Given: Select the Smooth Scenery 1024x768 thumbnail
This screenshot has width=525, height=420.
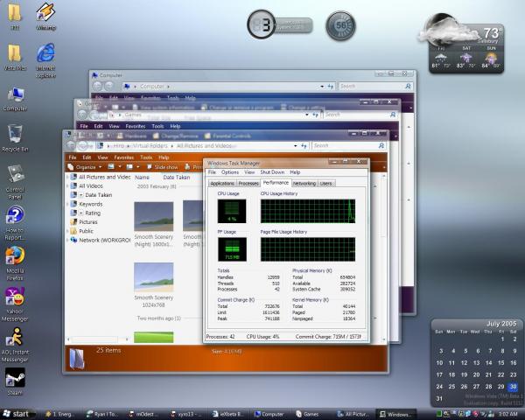Looking at the screenshot, I should (x=153, y=277).
